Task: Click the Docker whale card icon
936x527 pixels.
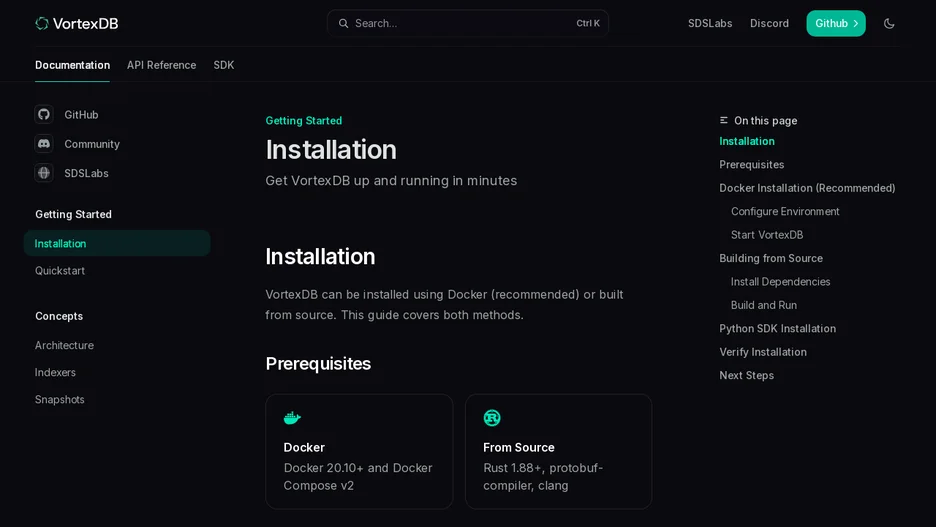Action: (x=292, y=418)
